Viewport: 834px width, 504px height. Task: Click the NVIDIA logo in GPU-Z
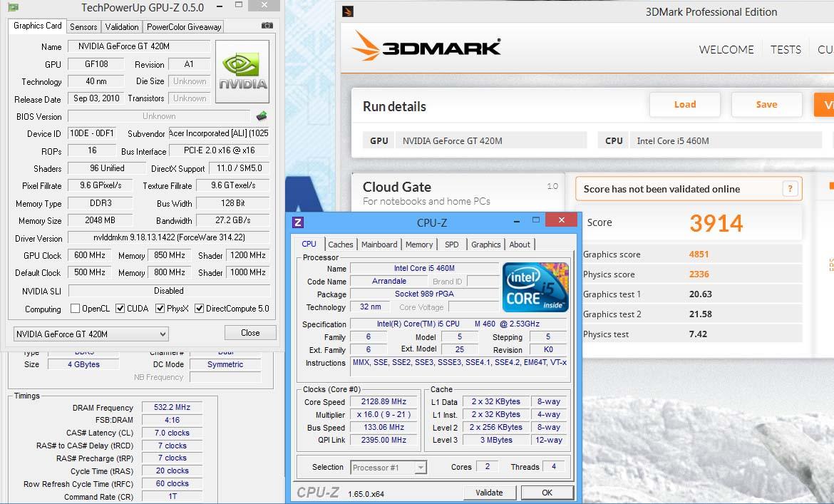point(242,72)
